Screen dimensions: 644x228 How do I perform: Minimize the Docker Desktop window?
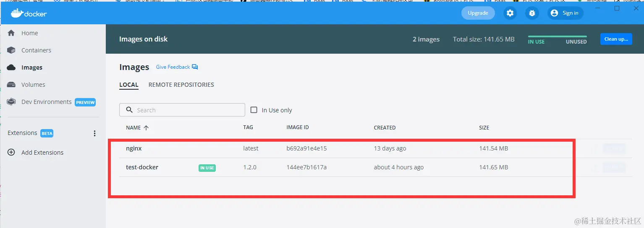[x=598, y=8]
